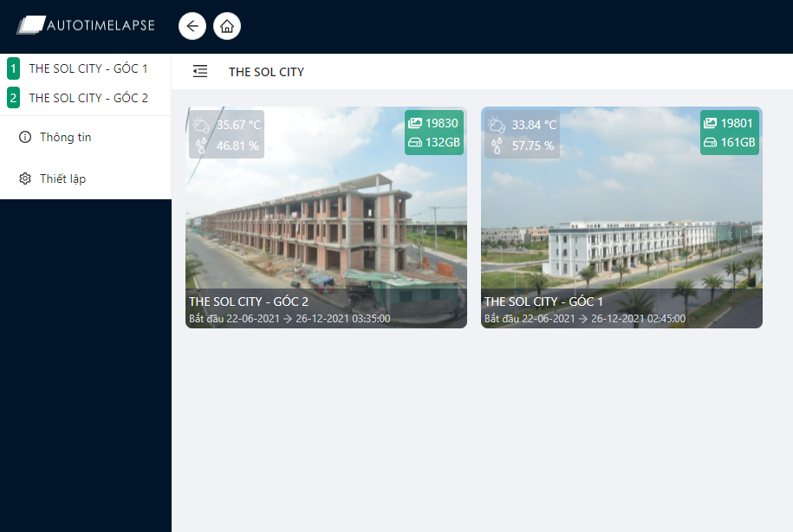Click green number 2 badge in sidebar

13,98
